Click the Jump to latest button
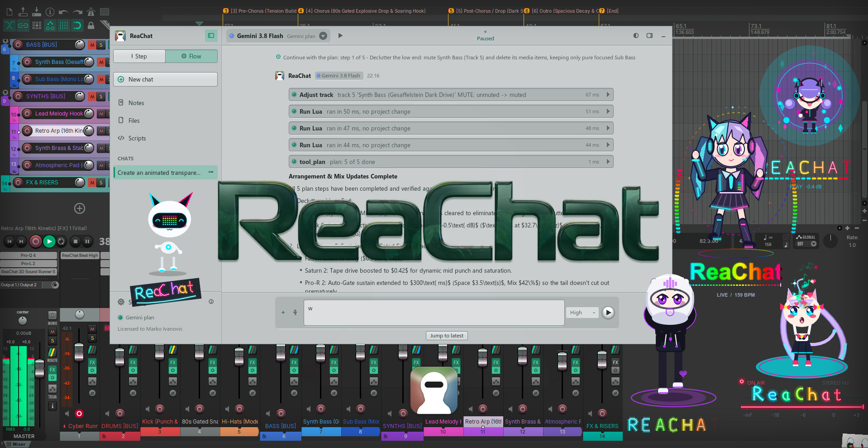 [x=447, y=336]
